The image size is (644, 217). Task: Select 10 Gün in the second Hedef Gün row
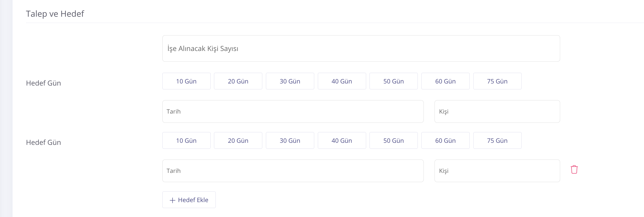click(x=187, y=140)
